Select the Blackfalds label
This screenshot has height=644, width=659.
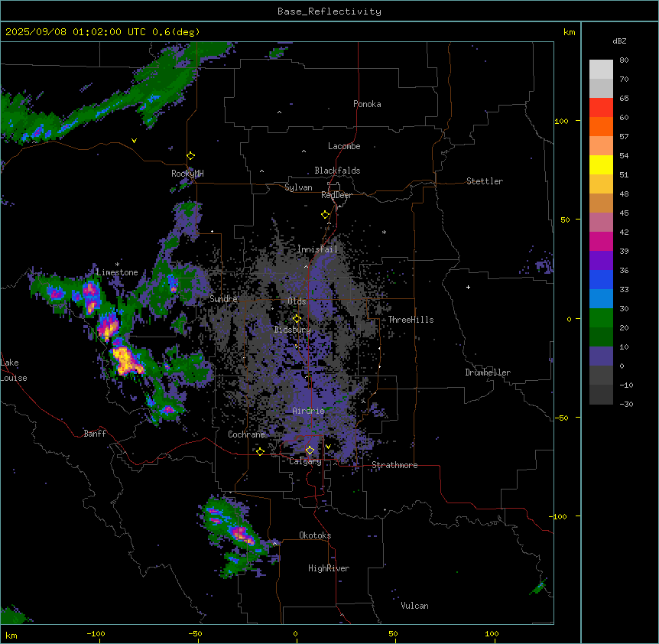[337, 171]
